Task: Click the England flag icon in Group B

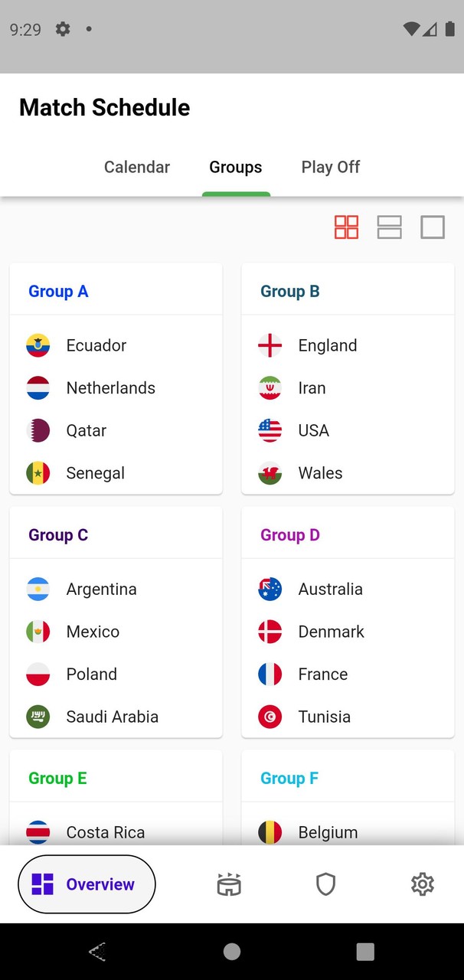Action: [270, 345]
